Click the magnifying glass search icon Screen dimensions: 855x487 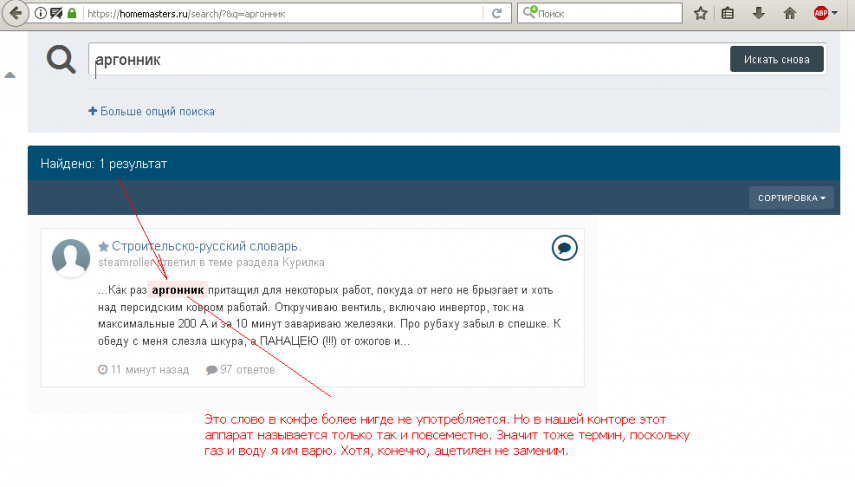coord(62,61)
